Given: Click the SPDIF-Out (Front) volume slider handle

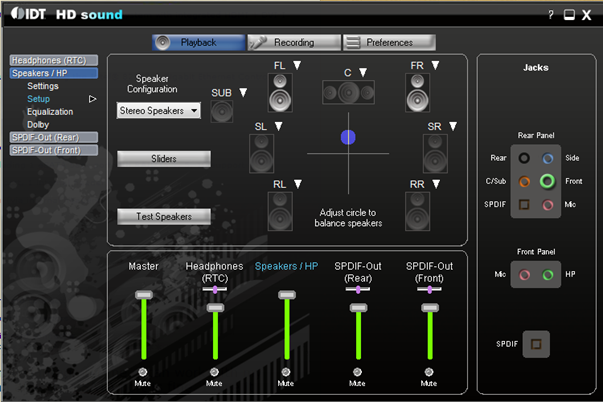Looking at the screenshot, I should point(430,308).
